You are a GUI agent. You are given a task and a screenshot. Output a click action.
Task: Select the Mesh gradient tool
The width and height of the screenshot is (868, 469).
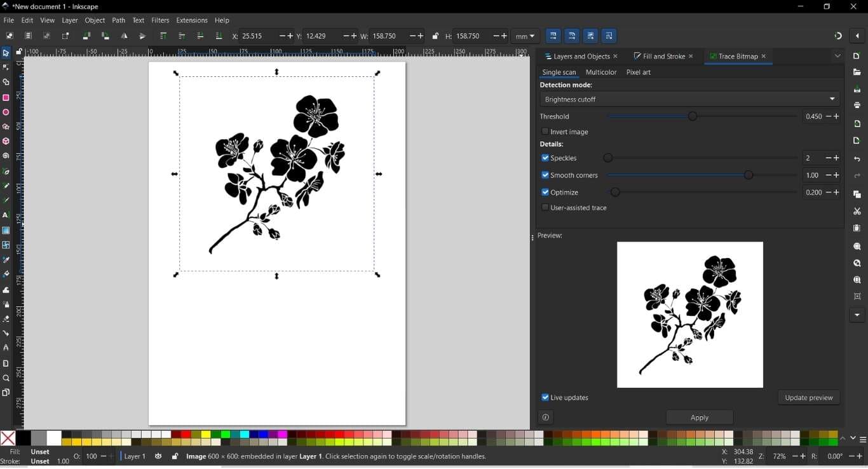coord(6,245)
